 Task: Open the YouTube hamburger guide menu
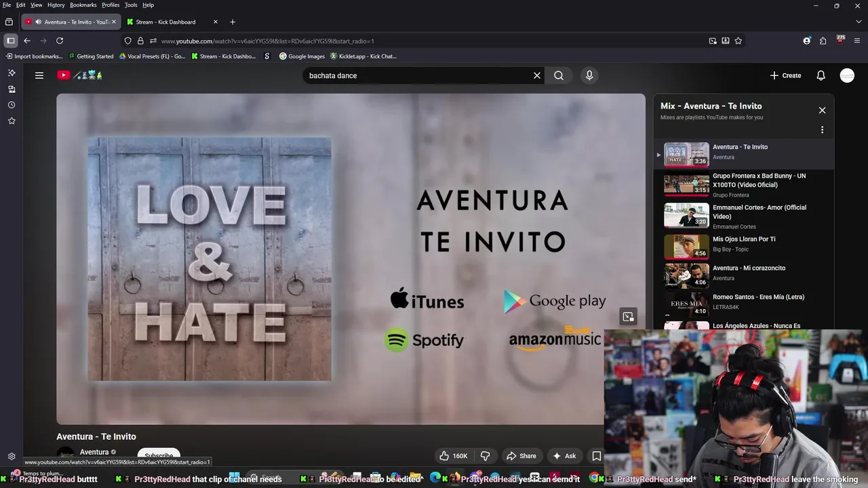pos(39,75)
